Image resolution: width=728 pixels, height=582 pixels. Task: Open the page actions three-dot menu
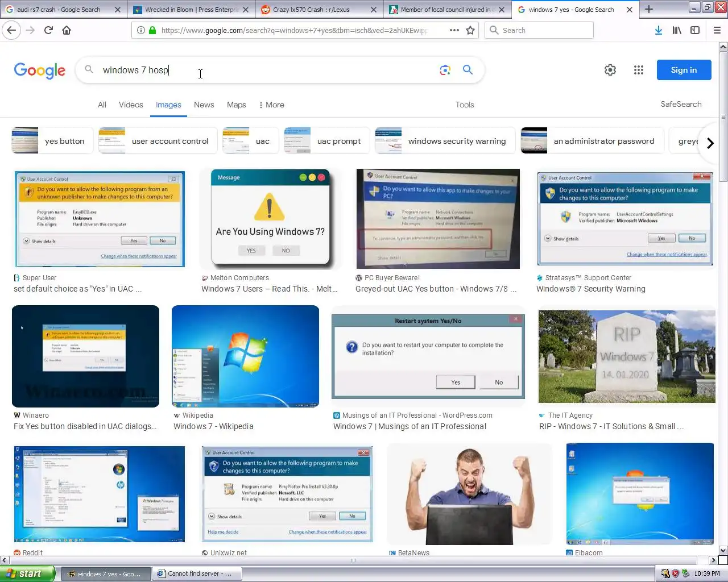[454, 30]
